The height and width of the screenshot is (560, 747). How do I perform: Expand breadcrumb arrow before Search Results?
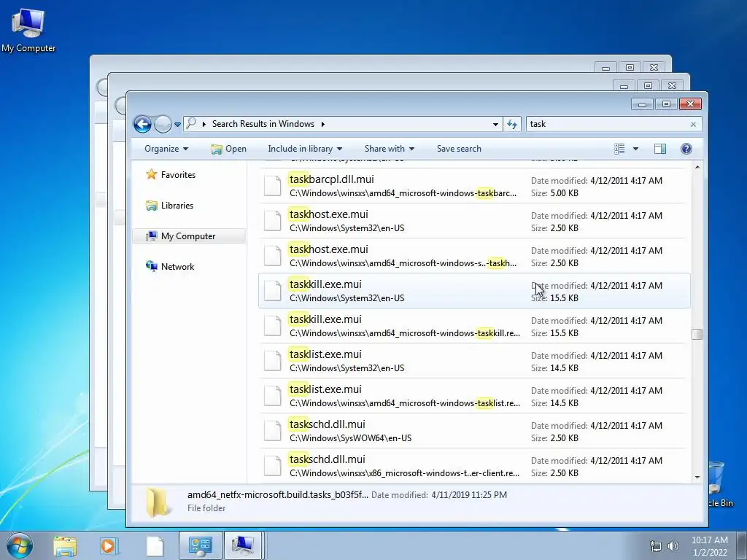click(204, 124)
